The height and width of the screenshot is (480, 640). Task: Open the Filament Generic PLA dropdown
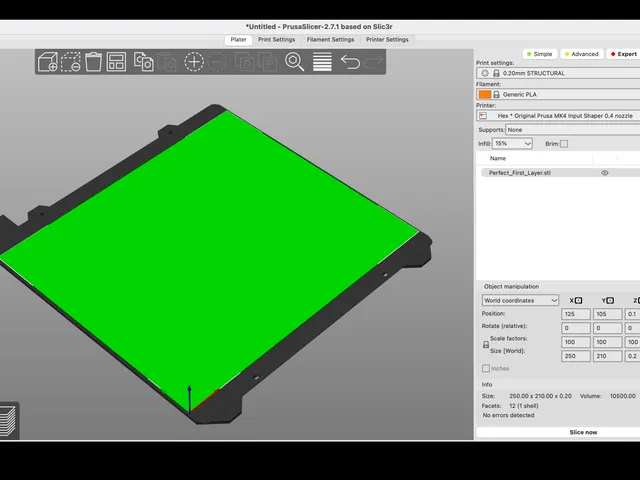click(558, 94)
